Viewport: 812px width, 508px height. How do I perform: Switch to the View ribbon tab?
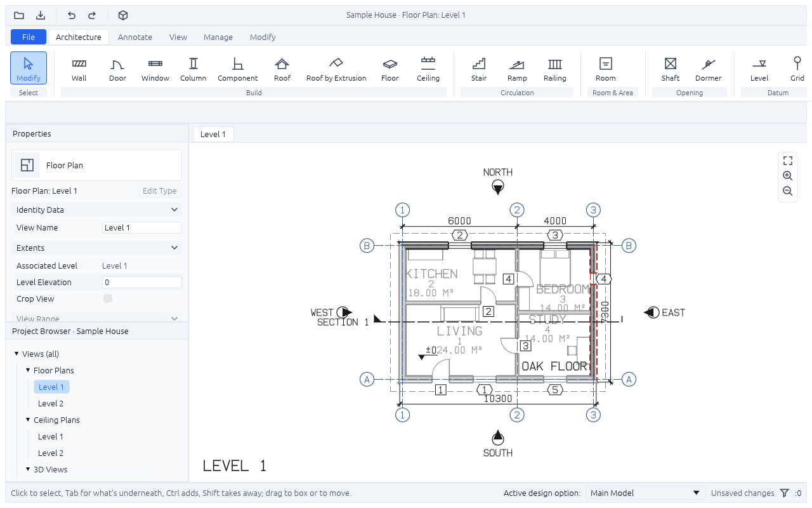click(178, 37)
